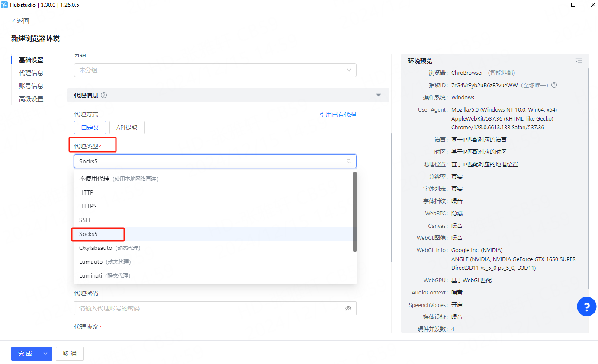Screen dimensions: 598x364
Task: Choose Socks5 from the proxy type list
Action: [89, 234]
